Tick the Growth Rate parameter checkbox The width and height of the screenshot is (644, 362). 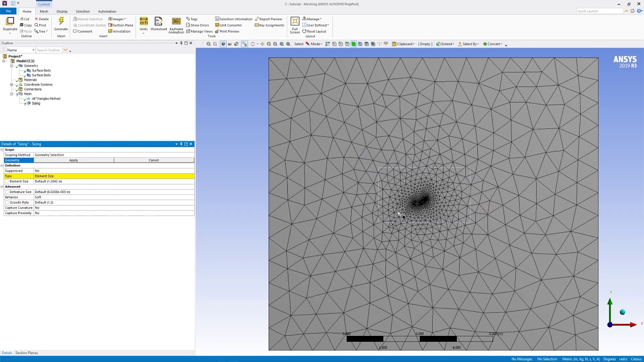(7, 202)
